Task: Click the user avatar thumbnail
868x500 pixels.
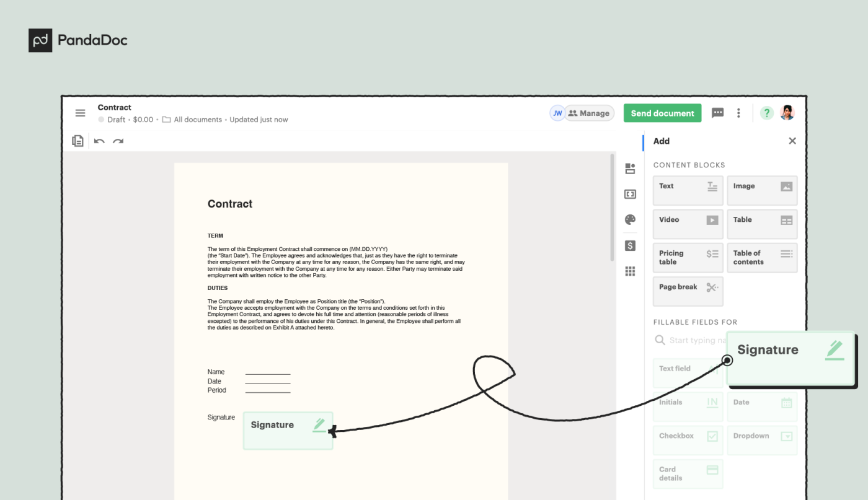Action: (x=788, y=113)
